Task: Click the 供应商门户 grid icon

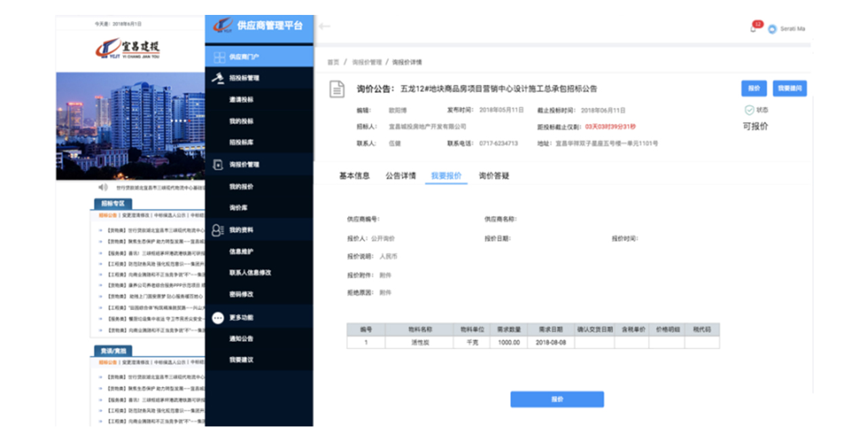Action: click(219, 57)
